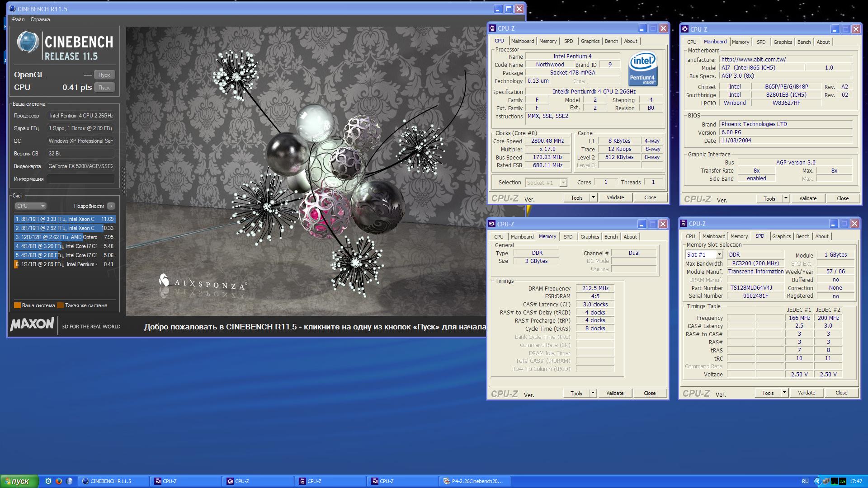The width and height of the screenshot is (868, 488).
Task: Switch to Graphics tab in the Mainboard CPU-Z window
Action: (x=783, y=42)
